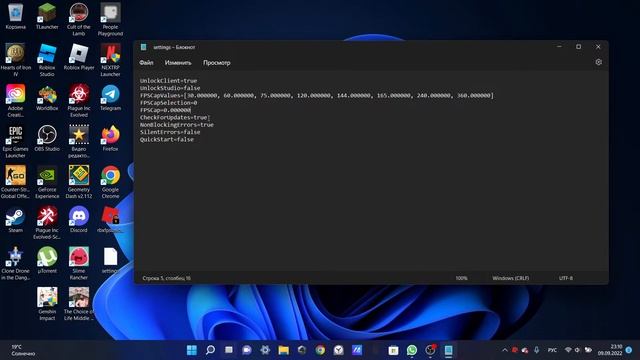Select Firefox desktop icon
The height and width of the screenshot is (360, 640).
click(110, 139)
